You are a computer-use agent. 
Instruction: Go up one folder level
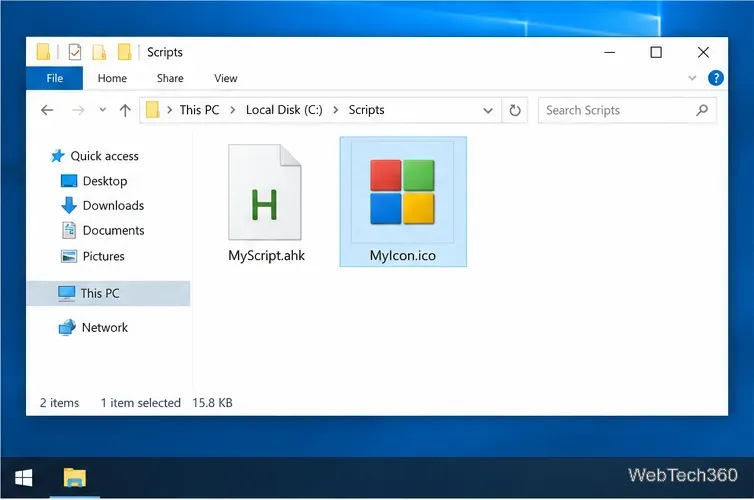point(125,110)
